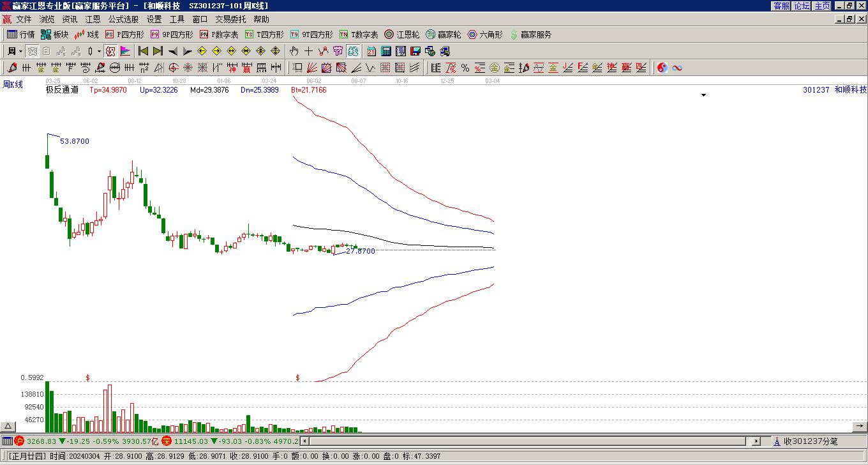
Task: Open the P数字表 number table
Action: (219, 34)
